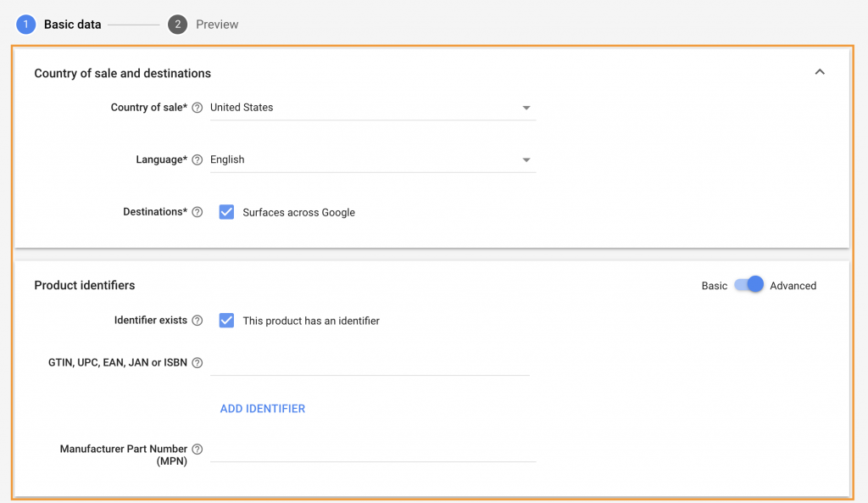Click the step 1 circle icon
The width and height of the screenshot is (868, 503).
pyautogui.click(x=25, y=25)
